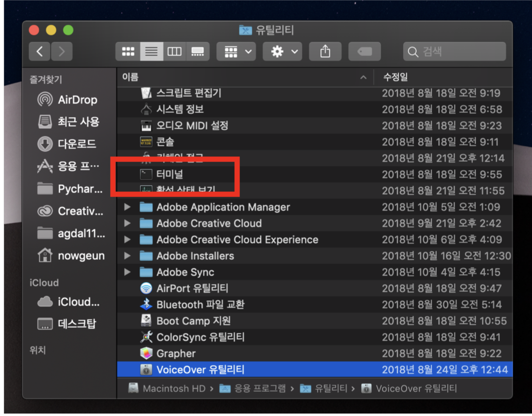Go forward with the right arrow button
The image size is (532, 416).
(62, 52)
